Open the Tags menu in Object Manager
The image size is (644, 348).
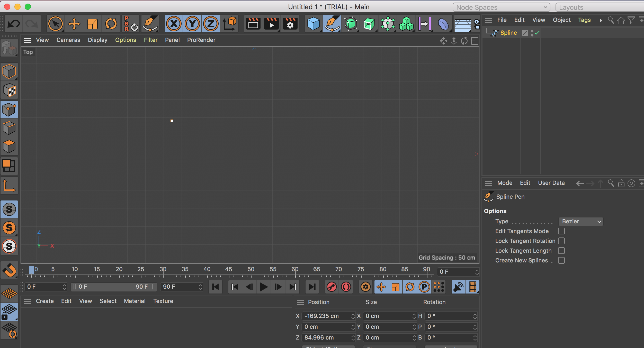tap(584, 20)
